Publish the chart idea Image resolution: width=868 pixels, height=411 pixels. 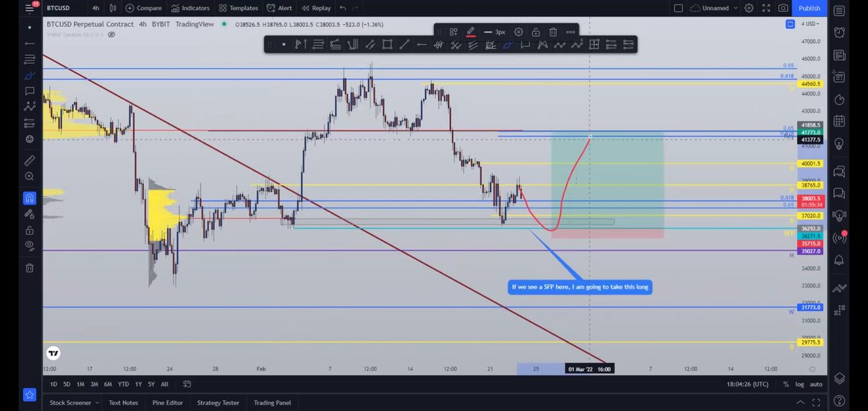[x=809, y=9]
